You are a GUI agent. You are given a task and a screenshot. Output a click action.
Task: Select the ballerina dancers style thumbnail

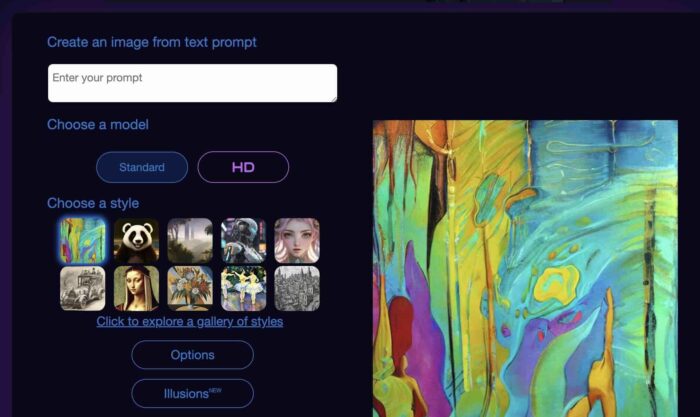coord(243,288)
